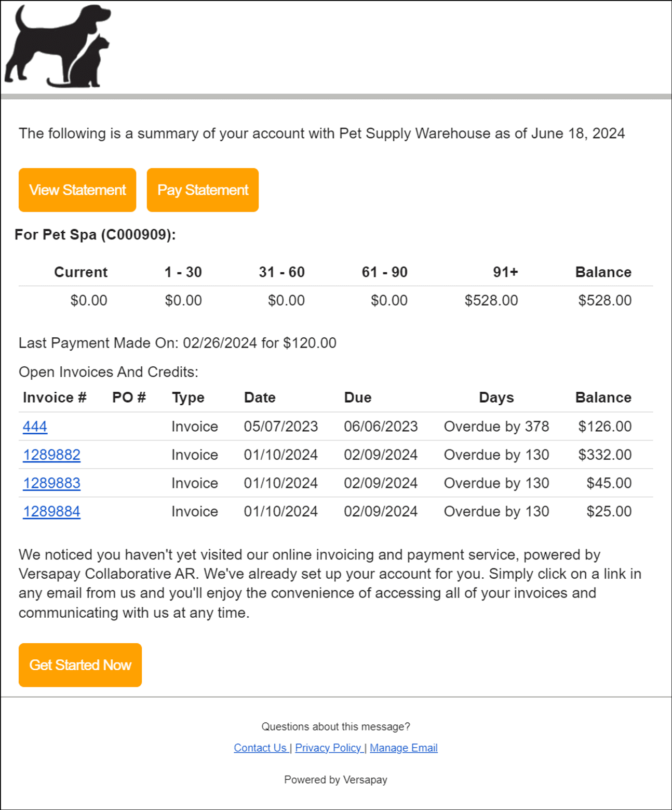Image resolution: width=672 pixels, height=810 pixels.
Task: Go to the Privacy Policy link
Action: tap(328, 748)
